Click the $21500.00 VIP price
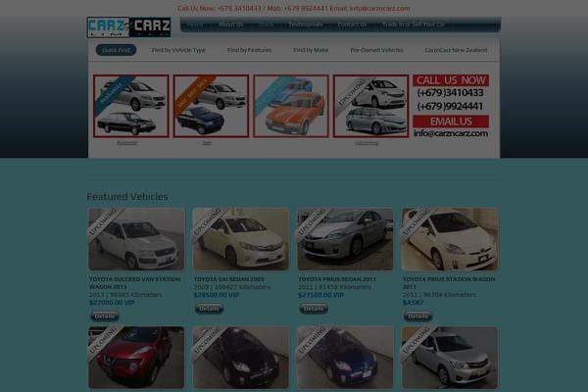588x392 pixels. [320, 295]
